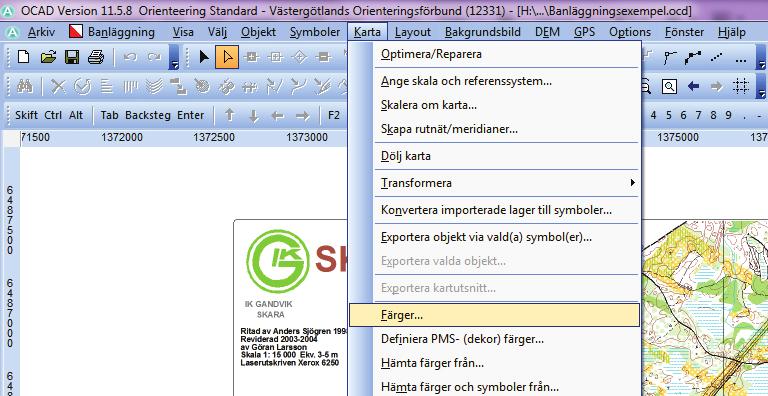
Task: Click the Ctrl key button
Action: (53, 116)
